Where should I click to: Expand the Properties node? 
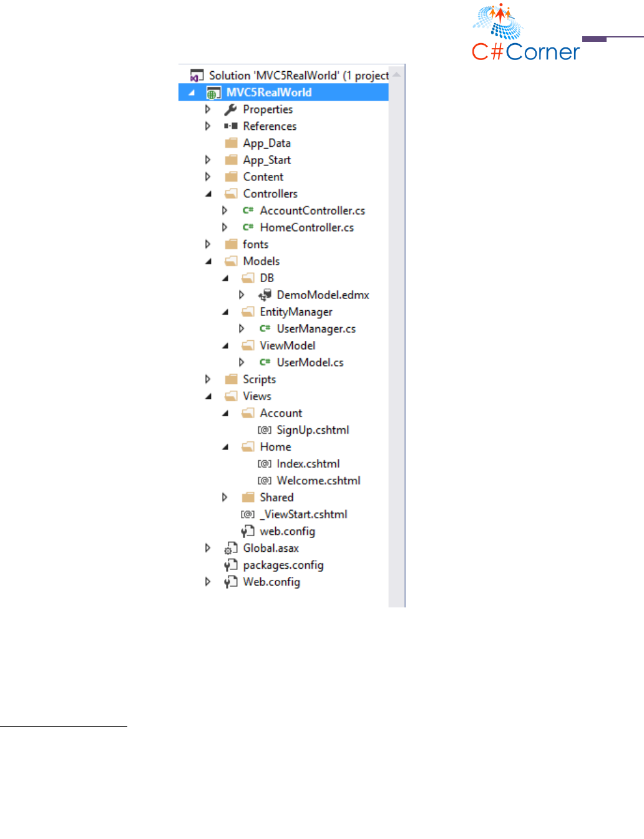[x=208, y=109]
